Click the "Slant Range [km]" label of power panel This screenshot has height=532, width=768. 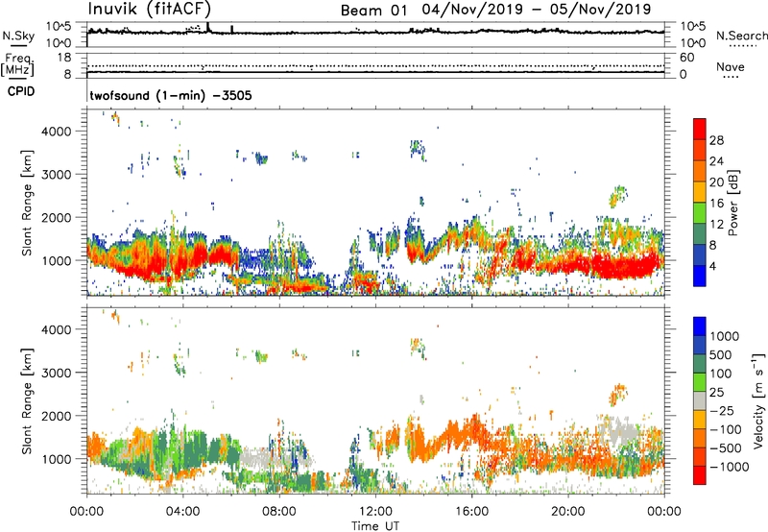point(27,203)
